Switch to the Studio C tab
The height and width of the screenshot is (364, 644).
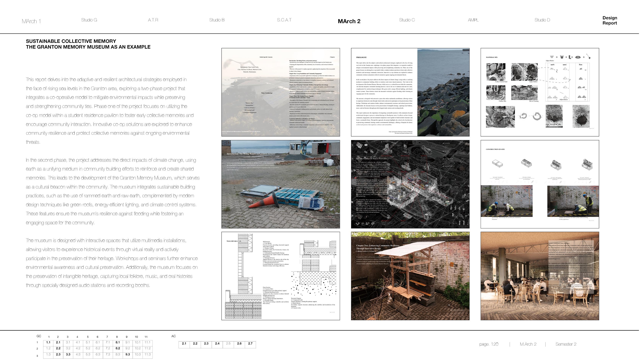(407, 20)
